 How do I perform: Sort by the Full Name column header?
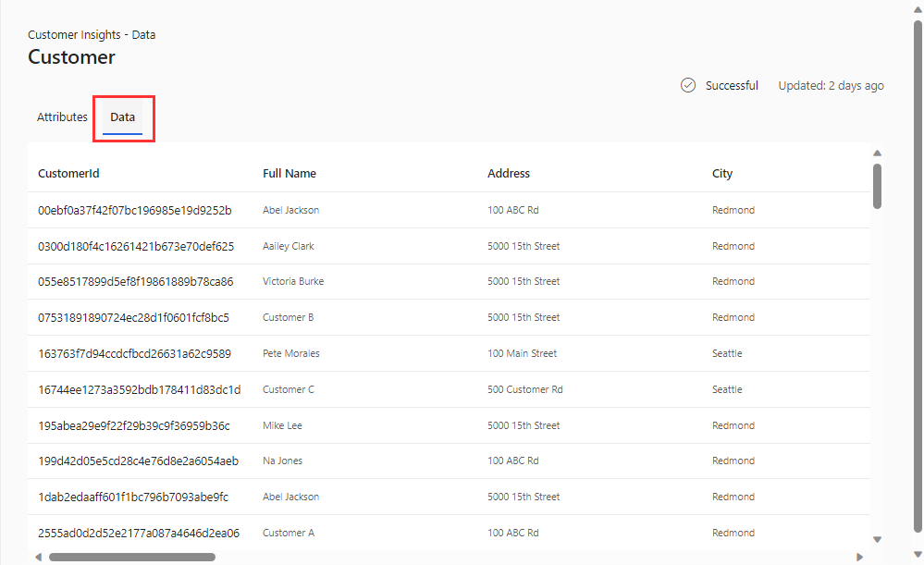click(x=289, y=174)
